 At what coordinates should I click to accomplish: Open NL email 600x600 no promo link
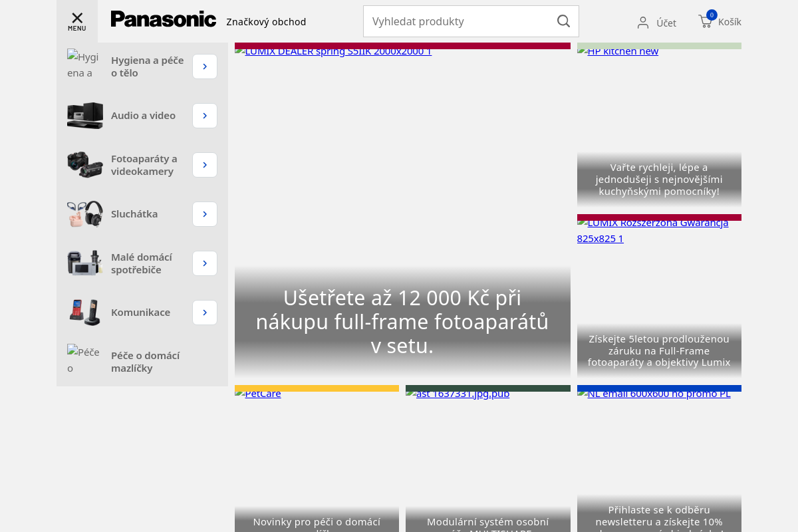654,394
